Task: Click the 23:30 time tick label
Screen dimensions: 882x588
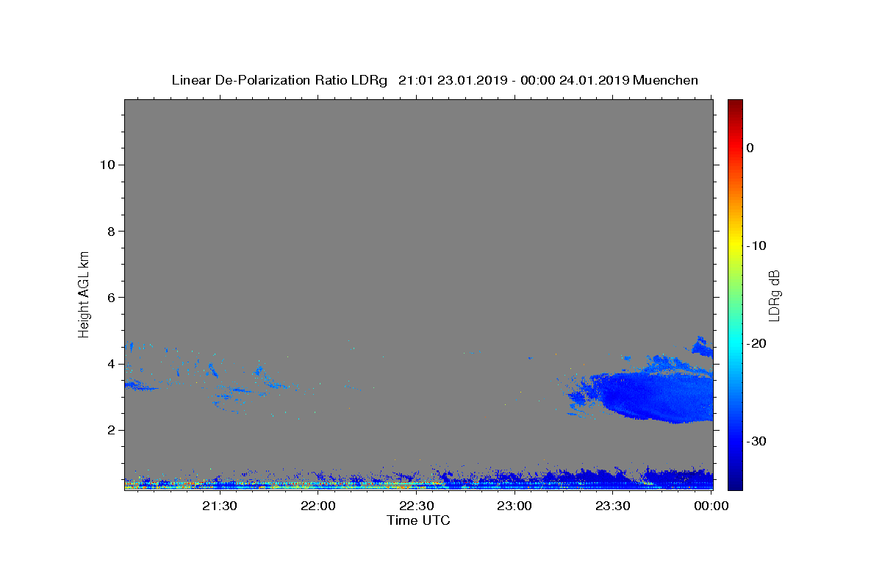Action: (613, 506)
